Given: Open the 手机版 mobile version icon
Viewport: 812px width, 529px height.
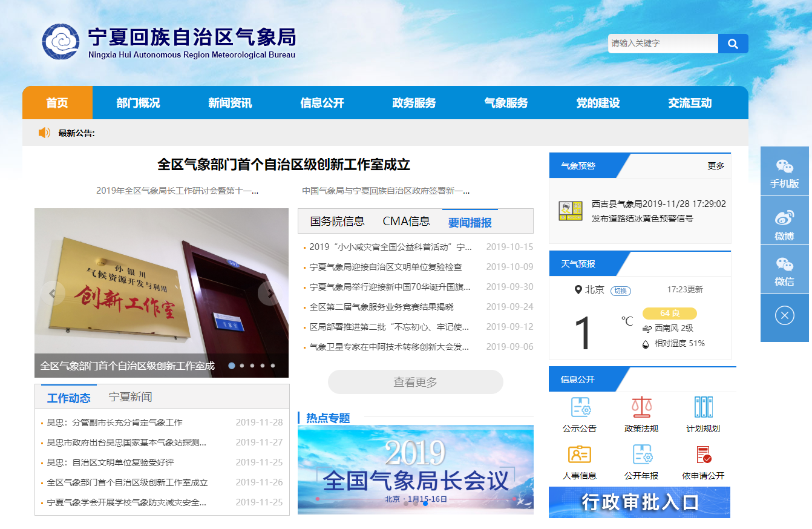Looking at the screenshot, I should pyautogui.click(x=784, y=171).
